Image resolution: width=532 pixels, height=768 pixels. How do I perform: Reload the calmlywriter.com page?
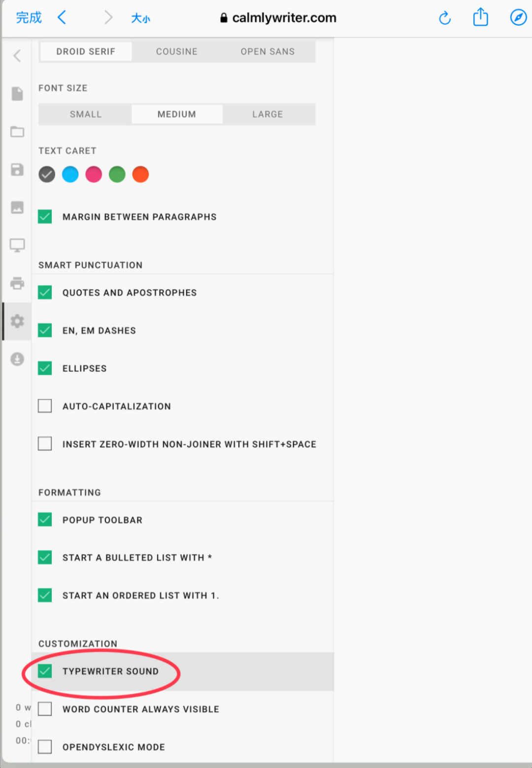(x=445, y=18)
